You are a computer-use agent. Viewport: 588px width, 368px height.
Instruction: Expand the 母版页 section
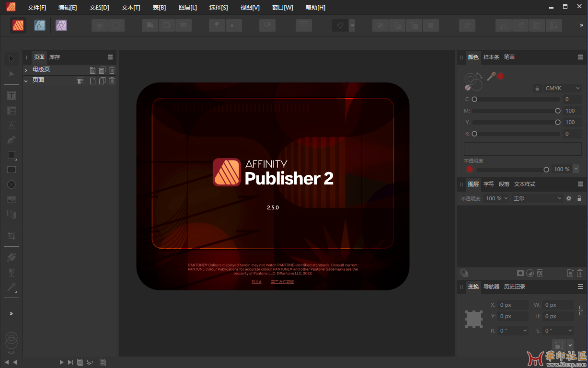(26, 70)
